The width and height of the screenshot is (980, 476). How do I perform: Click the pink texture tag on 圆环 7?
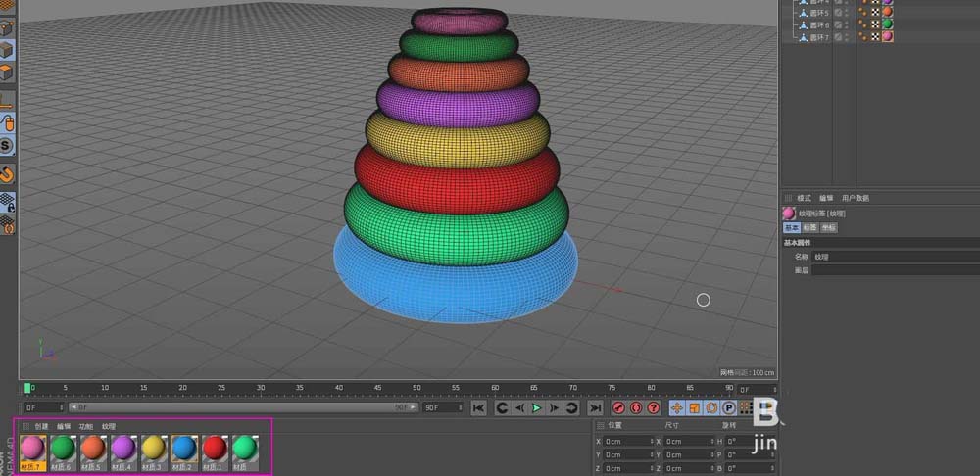click(888, 37)
